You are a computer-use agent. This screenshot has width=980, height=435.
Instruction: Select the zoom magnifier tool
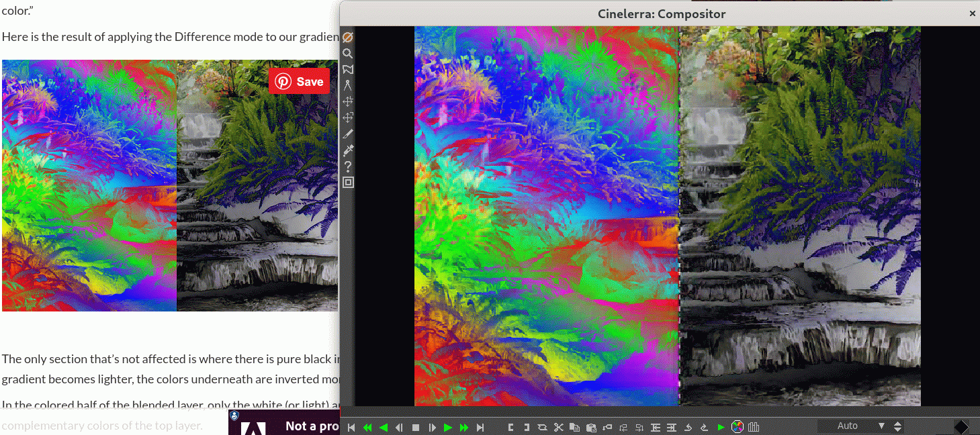click(347, 54)
